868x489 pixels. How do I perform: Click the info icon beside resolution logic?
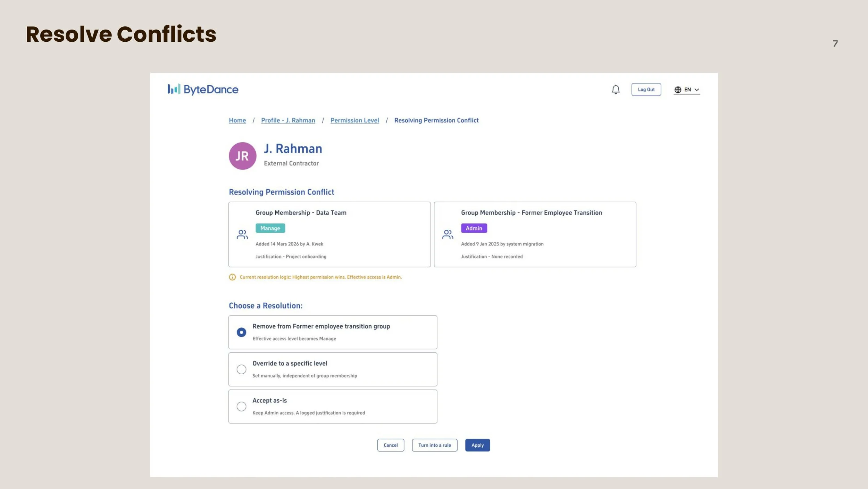(x=232, y=277)
